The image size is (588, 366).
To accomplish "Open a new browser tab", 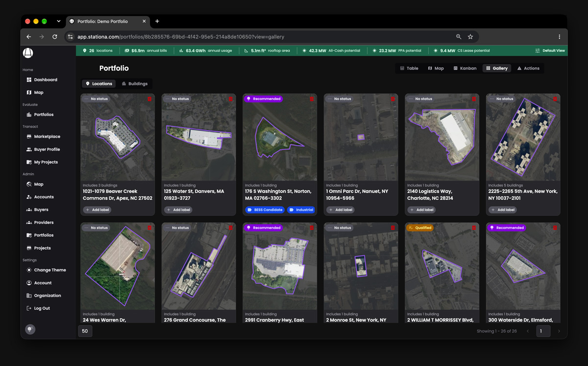I will click(157, 21).
